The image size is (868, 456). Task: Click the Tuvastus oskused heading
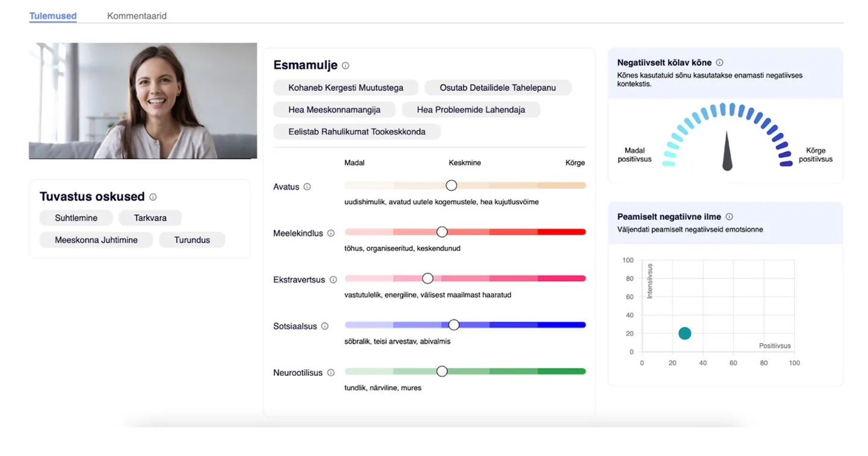click(92, 196)
